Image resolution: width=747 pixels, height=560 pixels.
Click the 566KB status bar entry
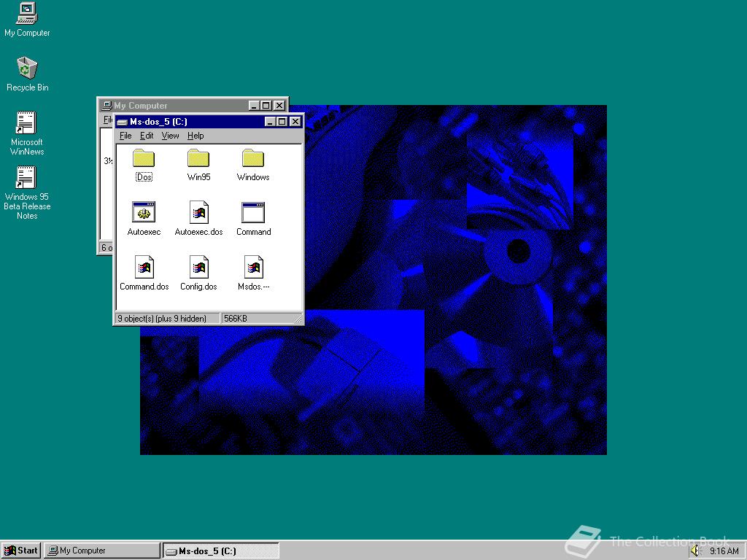click(x=262, y=319)
